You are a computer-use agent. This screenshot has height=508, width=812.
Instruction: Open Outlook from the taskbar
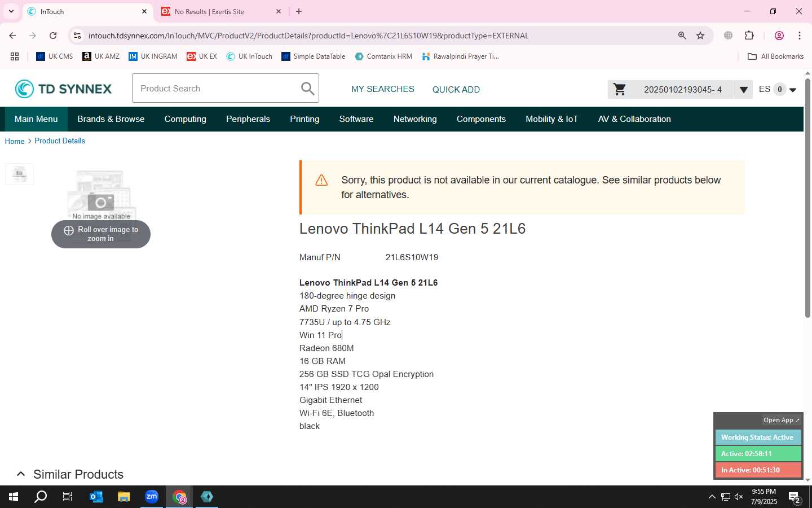point(96,497)
